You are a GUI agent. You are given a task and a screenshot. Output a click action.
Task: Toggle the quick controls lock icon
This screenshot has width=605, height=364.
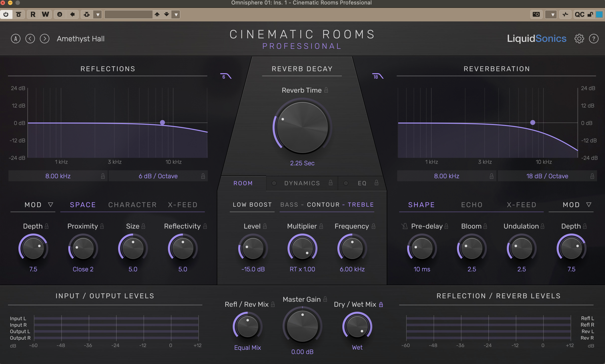point(590,14)
